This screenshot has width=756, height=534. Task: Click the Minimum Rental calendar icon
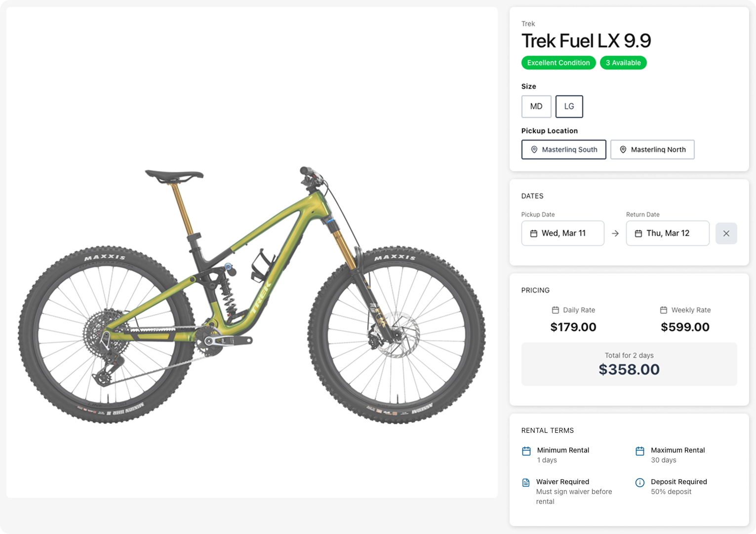(x=526, y=451)
